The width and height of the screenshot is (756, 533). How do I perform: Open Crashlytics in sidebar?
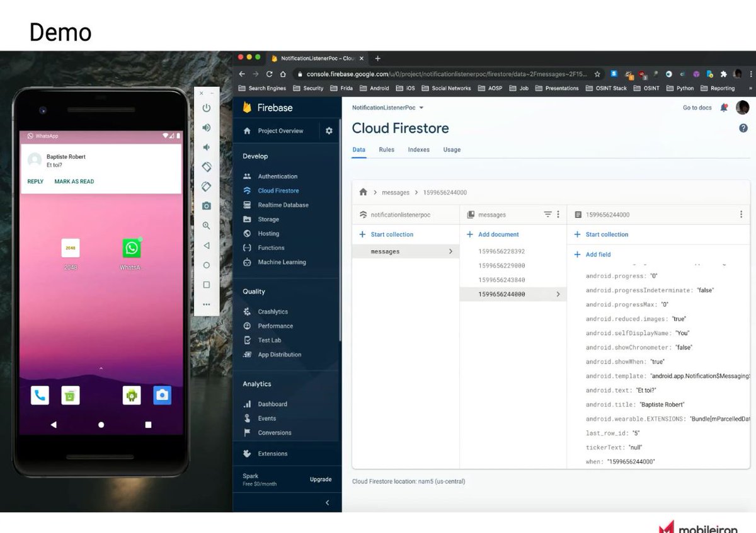272,312
